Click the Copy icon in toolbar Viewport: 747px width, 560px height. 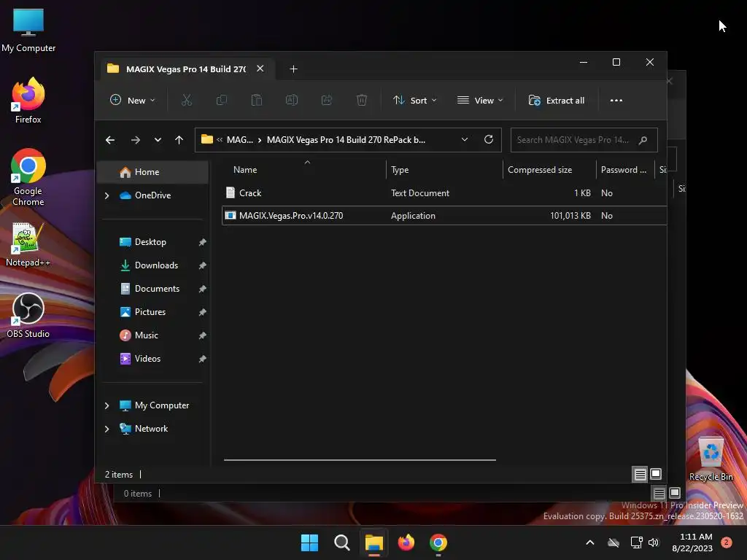click(222, 101)
